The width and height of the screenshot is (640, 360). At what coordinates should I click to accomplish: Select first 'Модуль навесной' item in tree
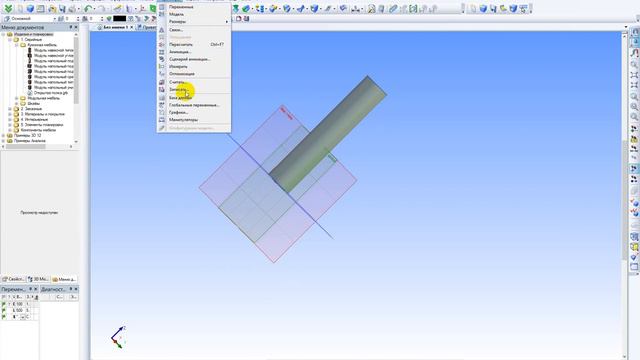tap(53, 50)
